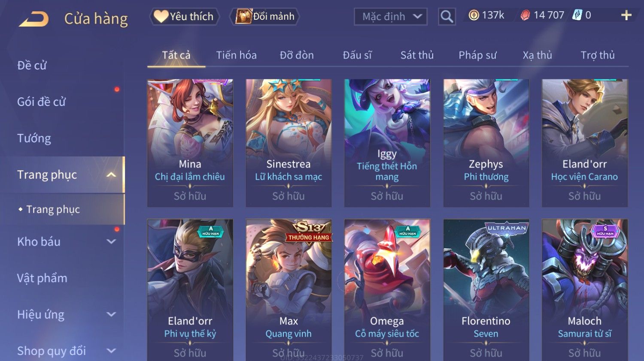The image size is (644, 361).
Task: Open the Mặc định sort dropdown
Action: 391,17
